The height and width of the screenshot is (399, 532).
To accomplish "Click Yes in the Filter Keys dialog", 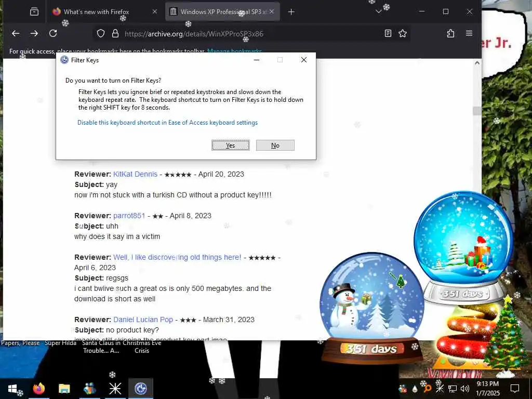I will tap(230, 145).
